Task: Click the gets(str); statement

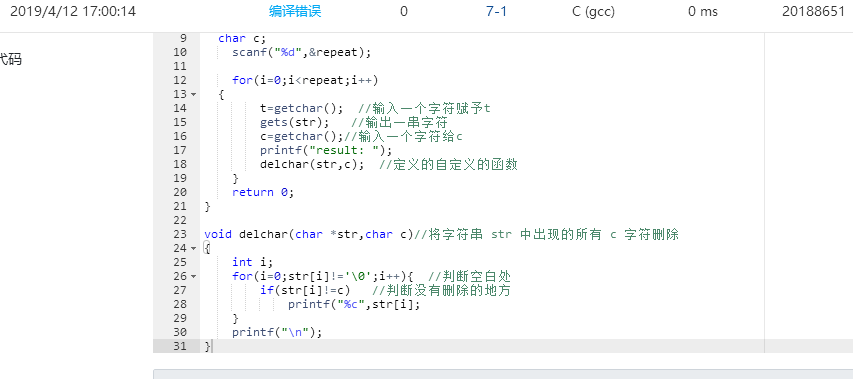Action: pos(294,122)
